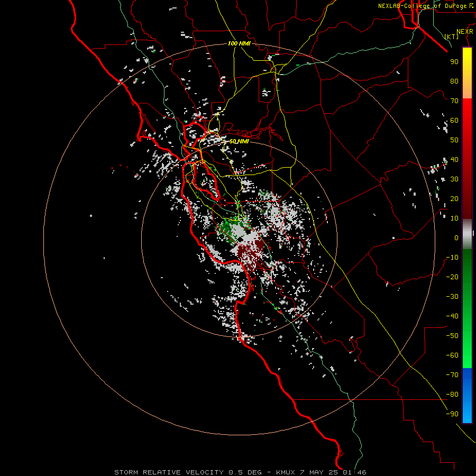Click the "-30" scale label
This screenshot has height=476, width=476.
click(x=452, y=297)
